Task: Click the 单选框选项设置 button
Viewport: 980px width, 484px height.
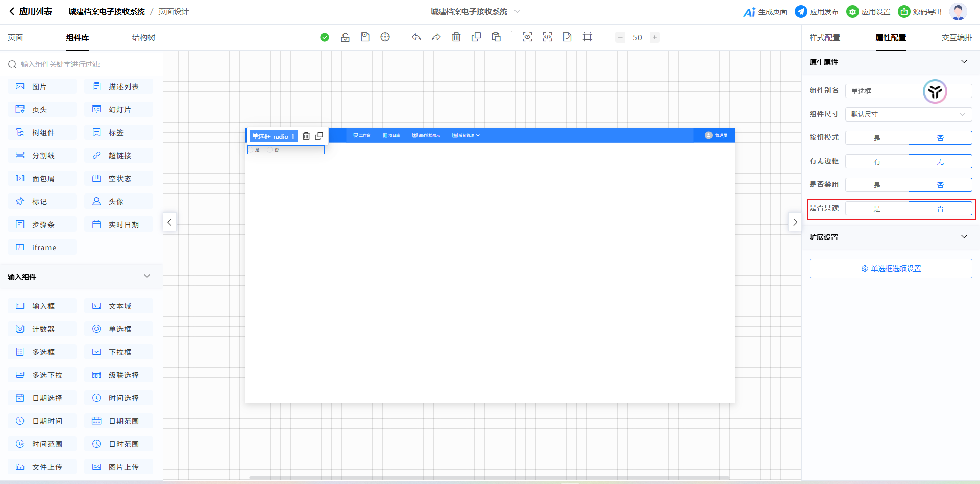Action: 891,269
